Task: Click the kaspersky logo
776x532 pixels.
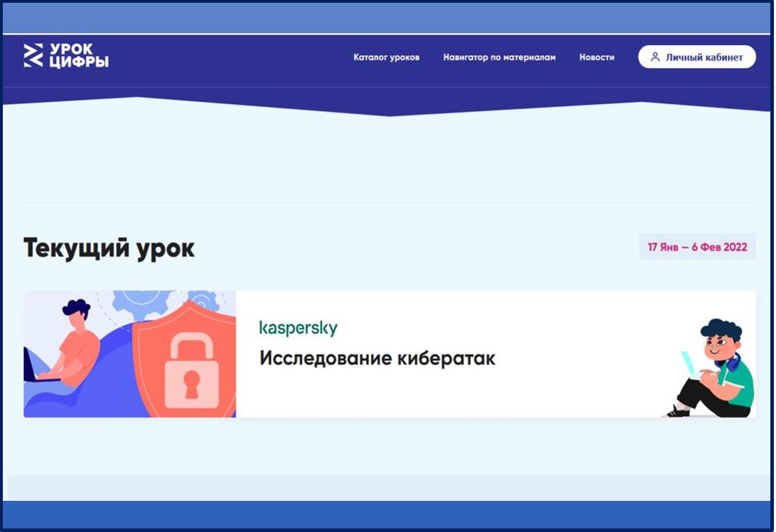Action: click(x=298, y=328)
